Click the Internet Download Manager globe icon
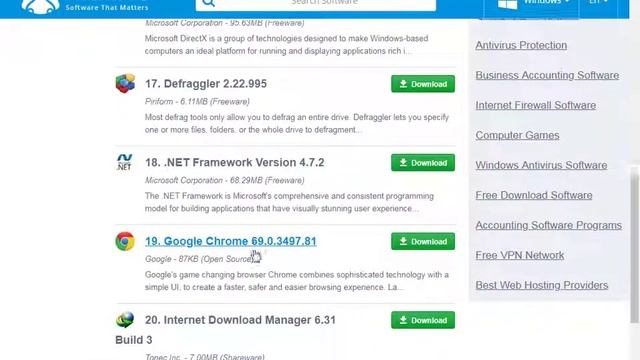Image resolution: width=640 pixels, height=360 pixels. click(125, 320)
